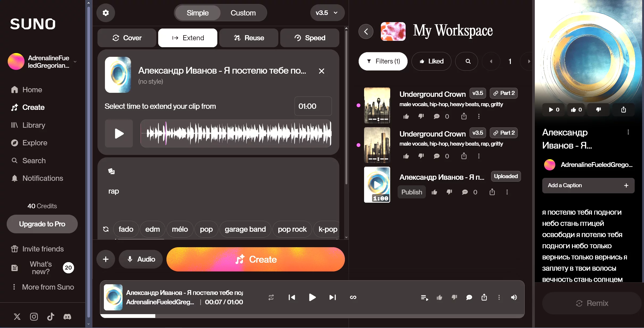Remove the selected clip with the X icon

(321, 71)
